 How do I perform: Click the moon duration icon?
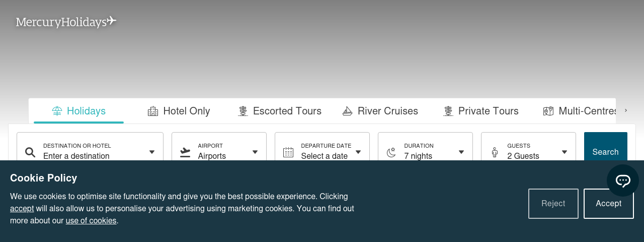click(391, 152)
